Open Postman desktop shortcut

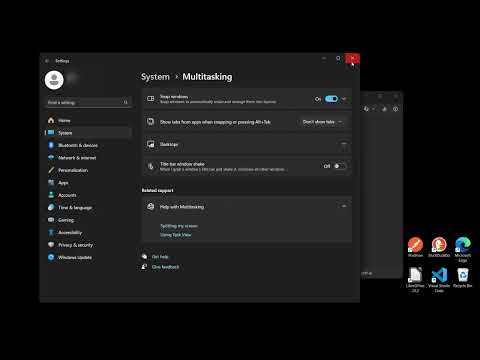pyautogui.click(x=415, y=247)
